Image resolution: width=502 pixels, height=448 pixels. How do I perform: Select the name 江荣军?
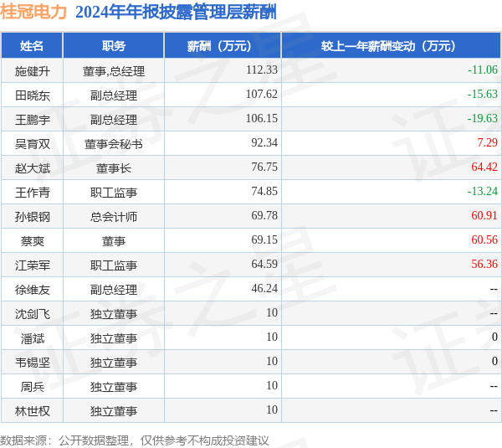(33, 265)
